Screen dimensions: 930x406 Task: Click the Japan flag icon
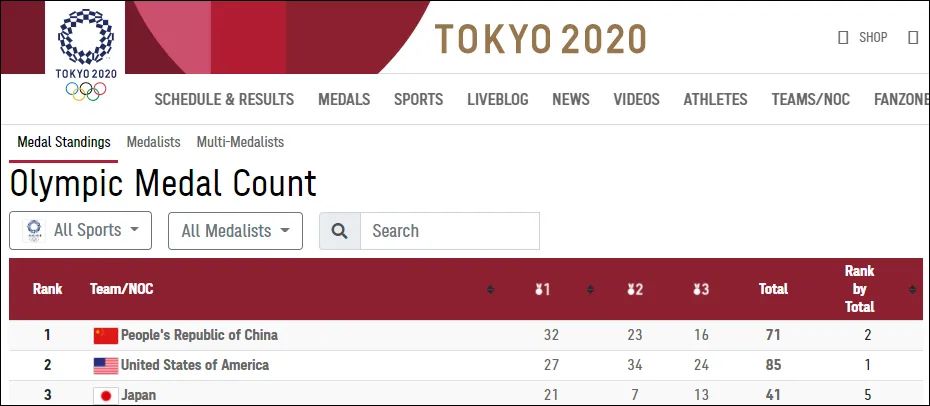[x=106, y=395]
